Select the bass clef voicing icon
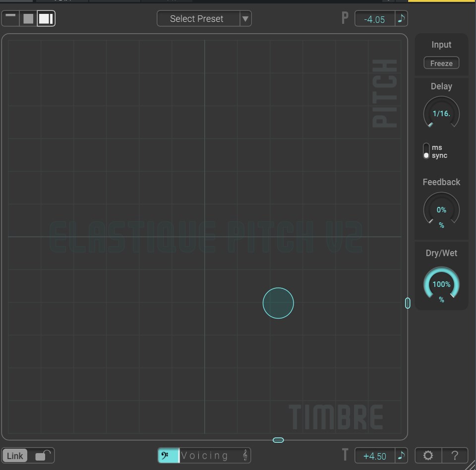Viewport: 476px width, 470px height. (x=166, y=455)
